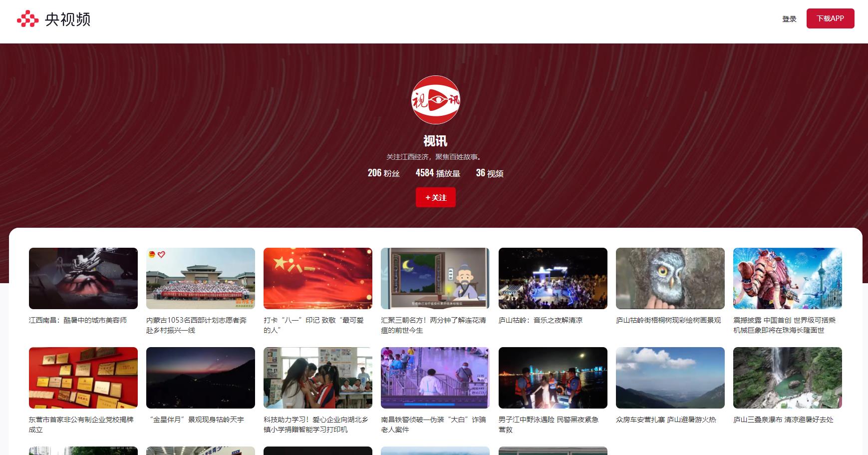This screenshot has height=455, width=868.
Task: Open the 打卡八一印记 red flag thumbnail
Action: pyautogui.click(x=318, y=278)
